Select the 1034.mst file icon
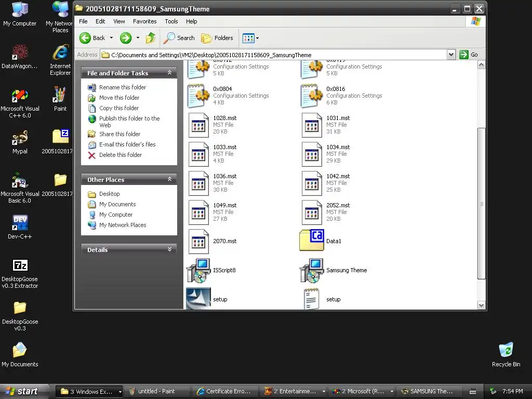This screenshot has height=399, width=532. (312, 154)
